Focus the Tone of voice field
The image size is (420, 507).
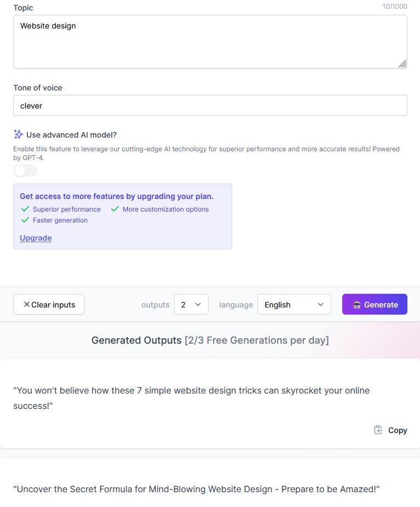click(210, 106)
